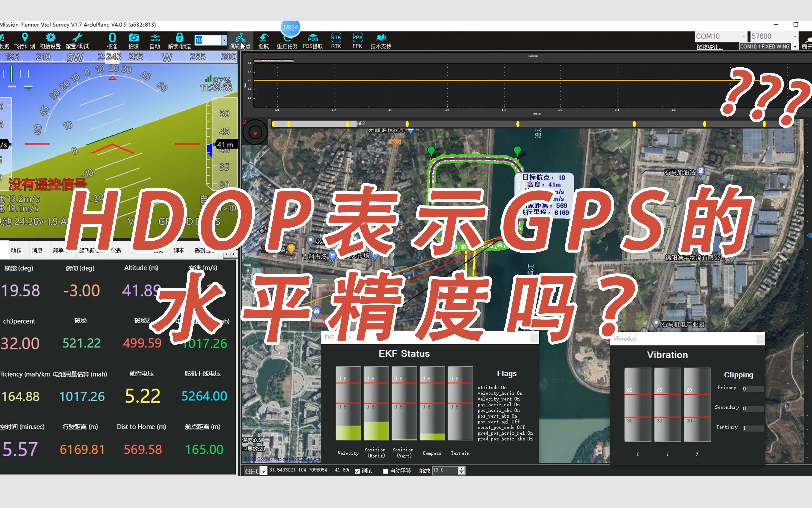Image resolution: width=812 pixels, height=508 pixels.
Task: Click 行驶距离 value 6169.81
Action: click(82, 450)
